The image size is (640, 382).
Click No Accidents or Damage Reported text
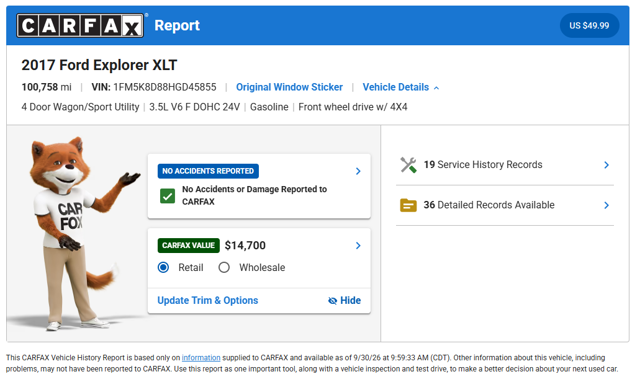(x=254, y=195)
